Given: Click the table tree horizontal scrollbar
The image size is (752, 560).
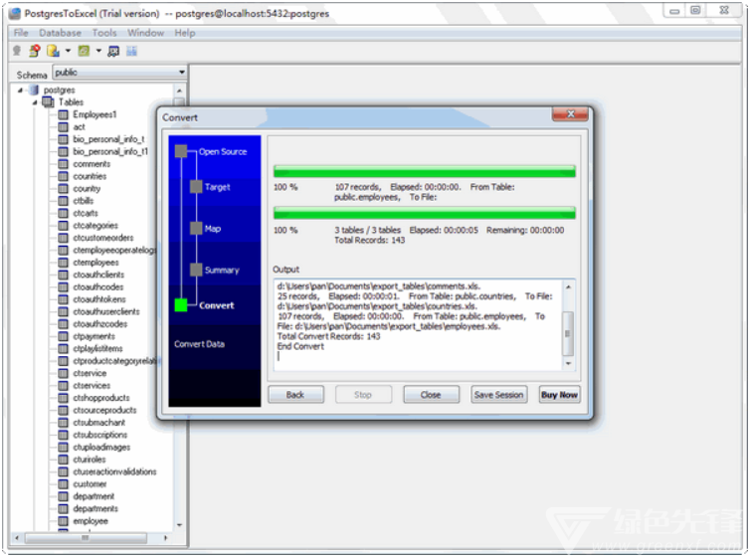Looking at the screenshot, I should tap(87, 538).
